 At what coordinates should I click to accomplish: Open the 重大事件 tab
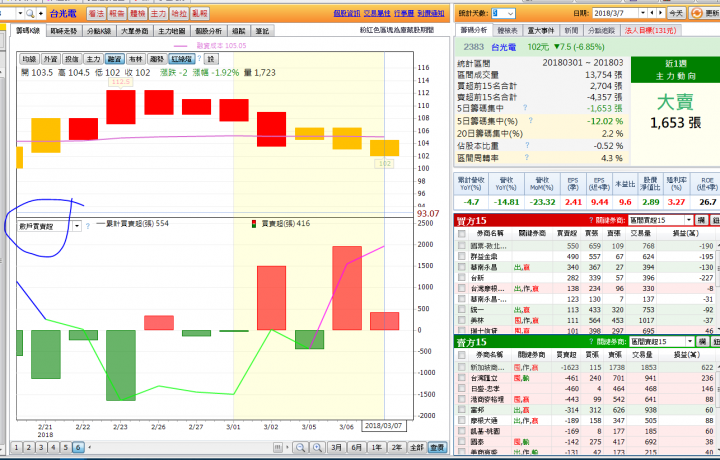point(540,30)
